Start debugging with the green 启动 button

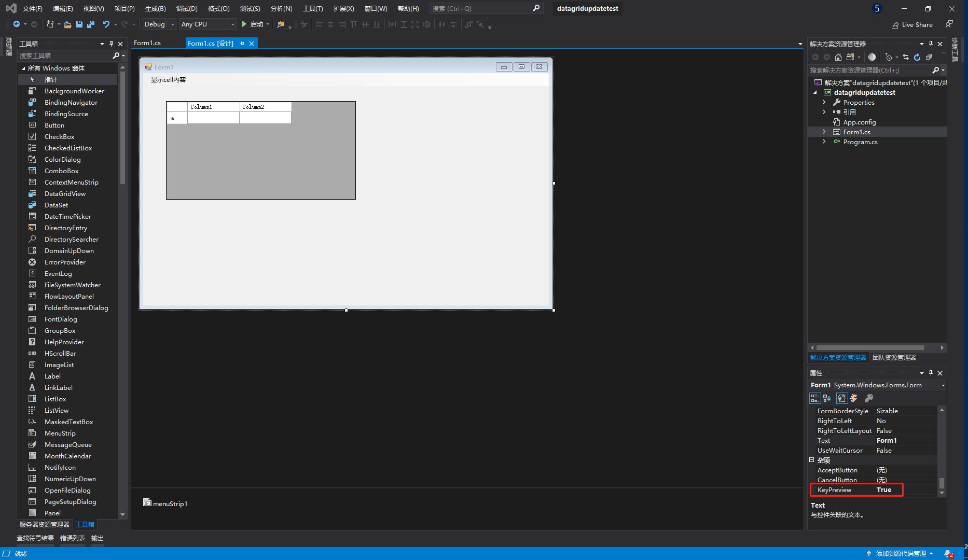[x=255, y=24]
